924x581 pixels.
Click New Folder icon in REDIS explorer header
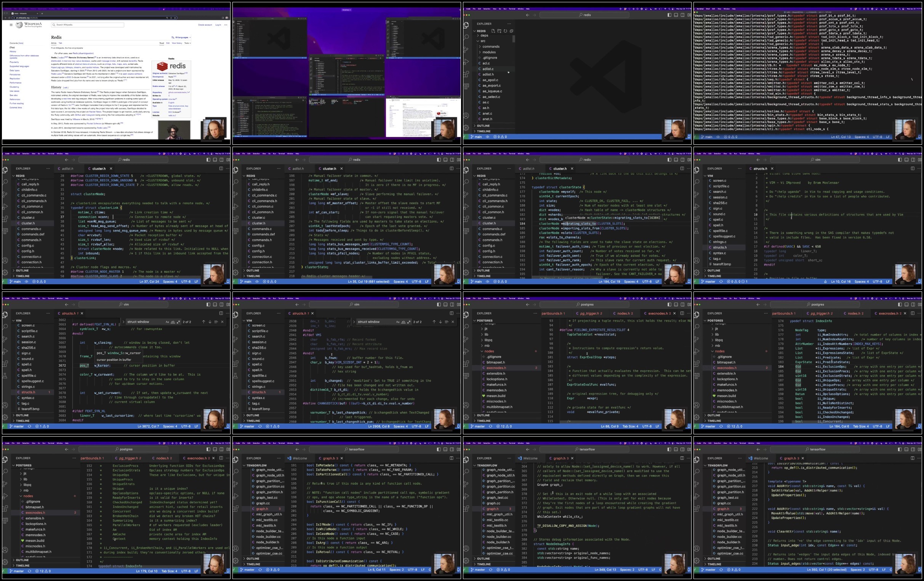[x=499, y=31]
